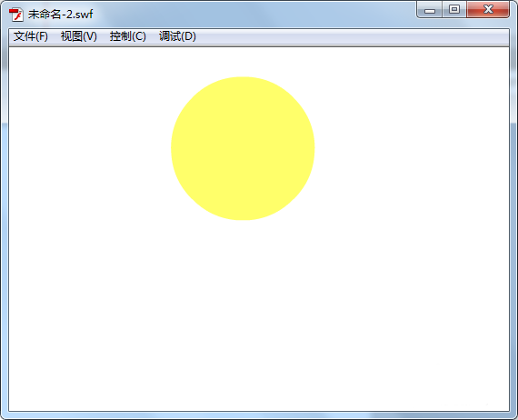Click the yellow circle on the stage
Image resolution: width=518 pixels, height=420 pixels.
(243, 148)
